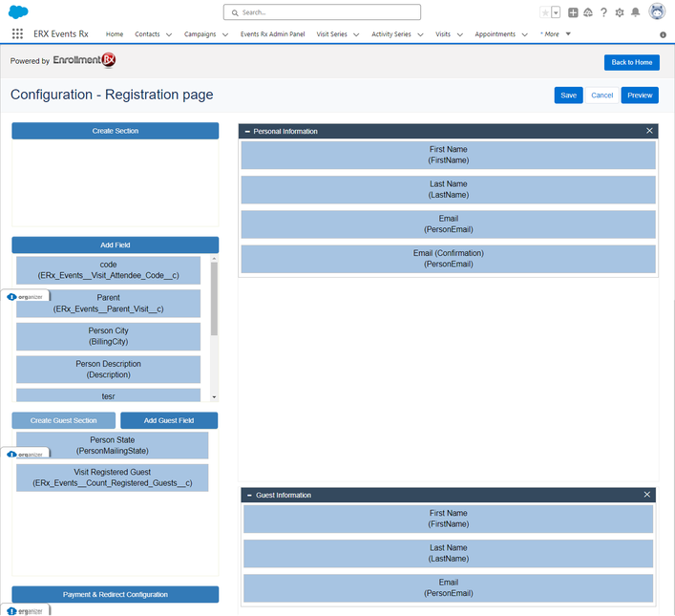Collapse the Personal Information section
Screen dimensions: 675x616
pos(247,131)
